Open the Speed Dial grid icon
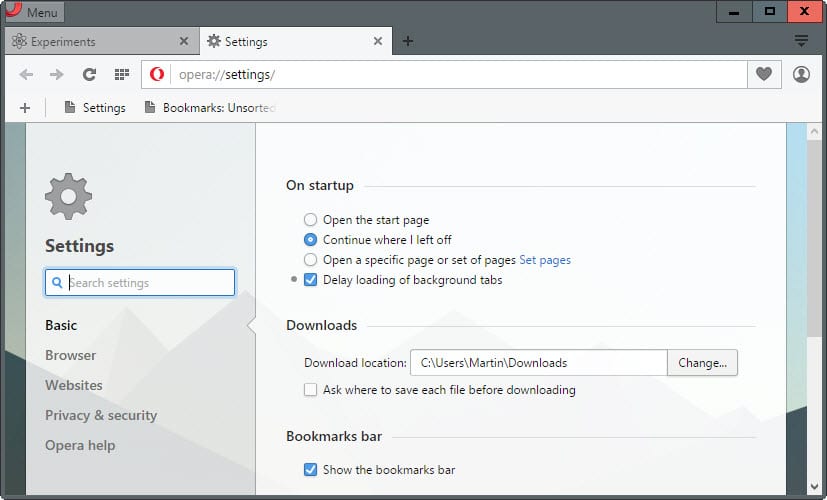The width and height of the screenshot is (827, 500). [x=122, y=75]
